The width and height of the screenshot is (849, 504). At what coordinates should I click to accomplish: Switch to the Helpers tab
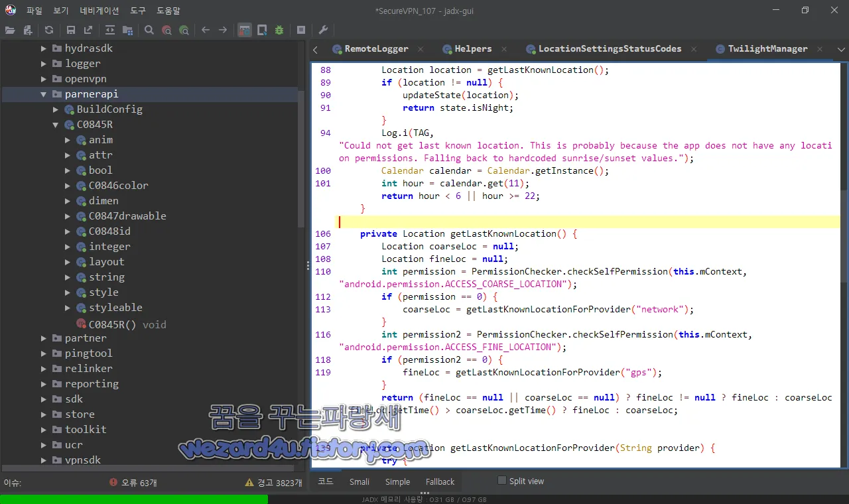473,48
